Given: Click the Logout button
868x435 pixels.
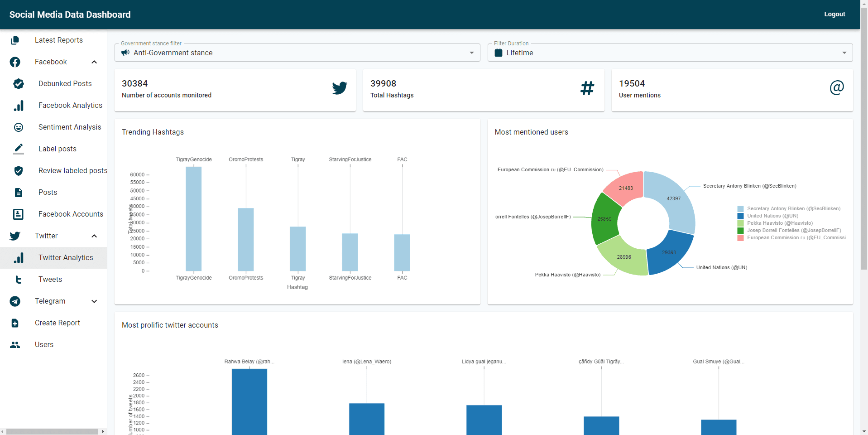Looking at the screenshot, I should click(x=834, y=14).
